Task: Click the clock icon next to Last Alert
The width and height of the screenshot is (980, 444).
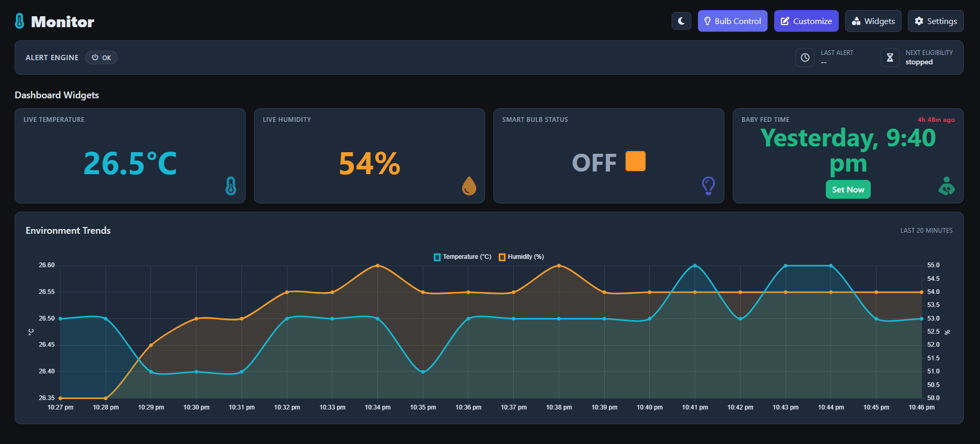Action: click(x=805, y=58)
